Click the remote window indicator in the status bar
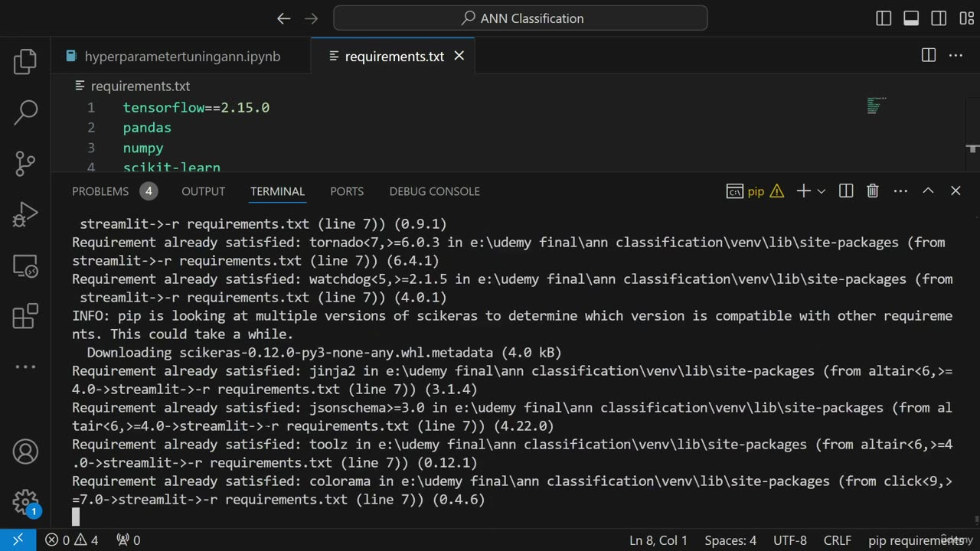980x551 pixels. [x=18, y=540]
